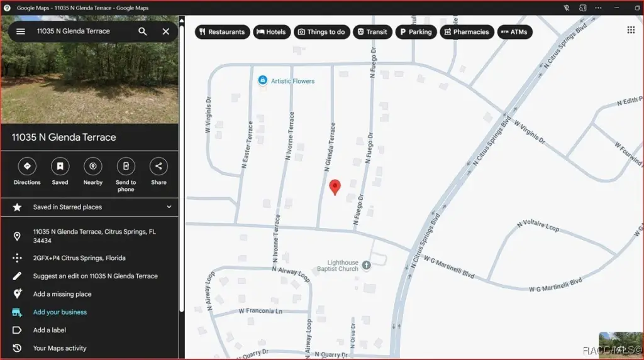The height and width of the screenshot is (360, 644).
Task: Filter map by Hotels
Action: tap(272, 32)
